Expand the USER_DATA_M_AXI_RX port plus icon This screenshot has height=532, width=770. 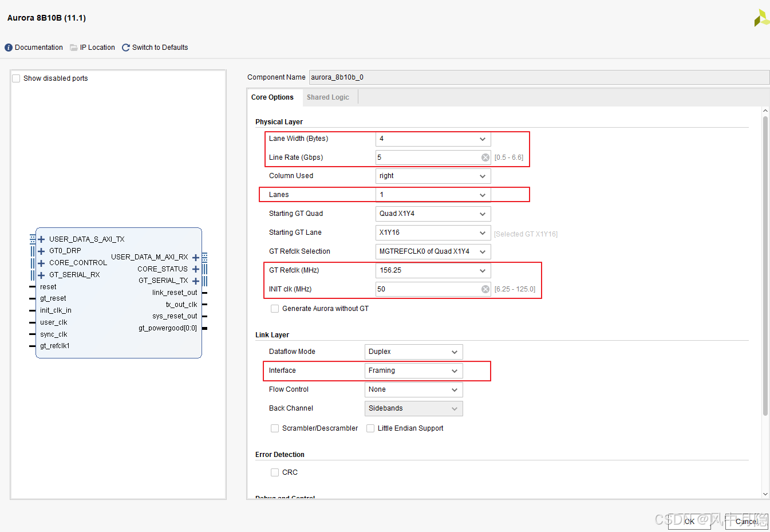(196, 257)
